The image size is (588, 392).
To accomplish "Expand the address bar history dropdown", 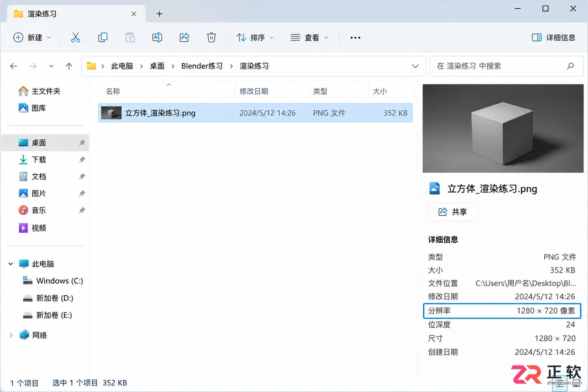I will coord(415,66).
